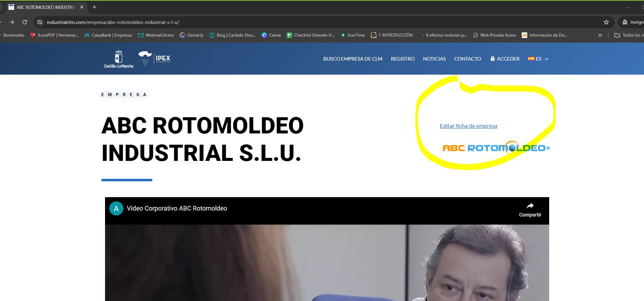Expand the hidden bookmarks overflow chevron
The height and width of the screenshot is (301, 644).
[600, 35]
